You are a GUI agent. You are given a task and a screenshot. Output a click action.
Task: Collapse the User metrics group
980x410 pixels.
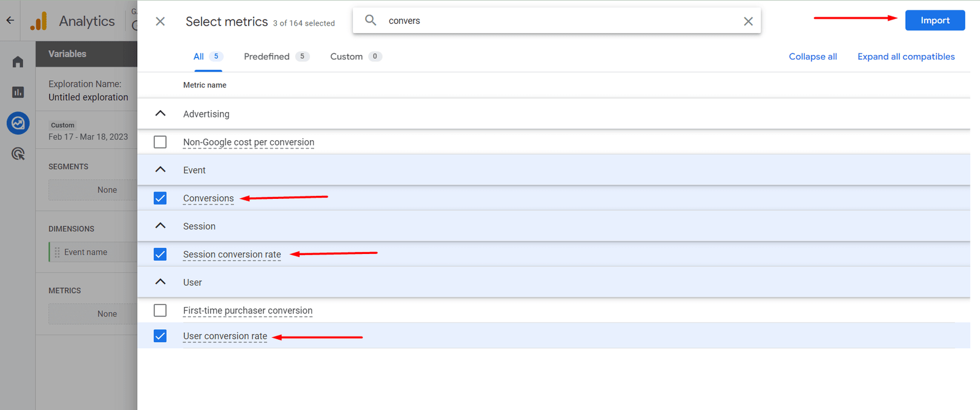pyautogui.click(x=160, y=281)
